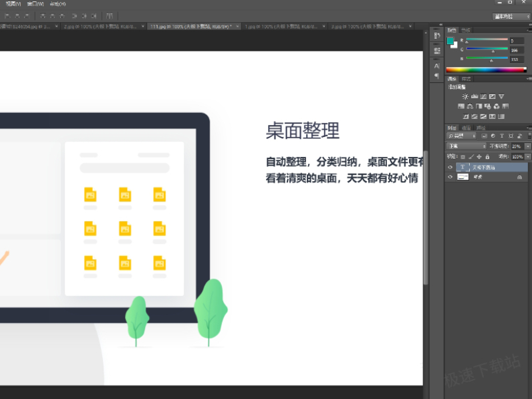Image resolution: width=532 pixels, height=399 pixels.
Task: Click the layer opacity percentage field
Action: pyautogui.click(x=517, y=146)
